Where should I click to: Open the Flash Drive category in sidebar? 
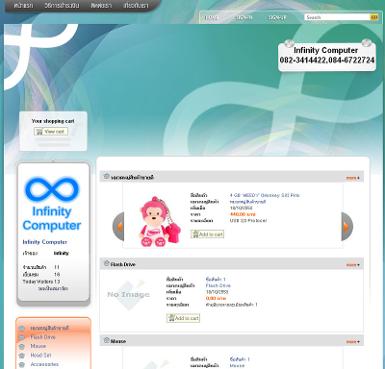(x=43, y=337)
